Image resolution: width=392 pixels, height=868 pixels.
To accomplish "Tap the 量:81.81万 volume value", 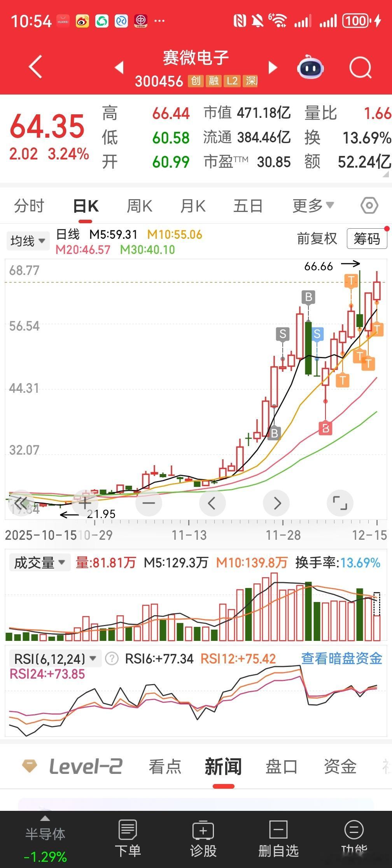I will click(106, 562).
